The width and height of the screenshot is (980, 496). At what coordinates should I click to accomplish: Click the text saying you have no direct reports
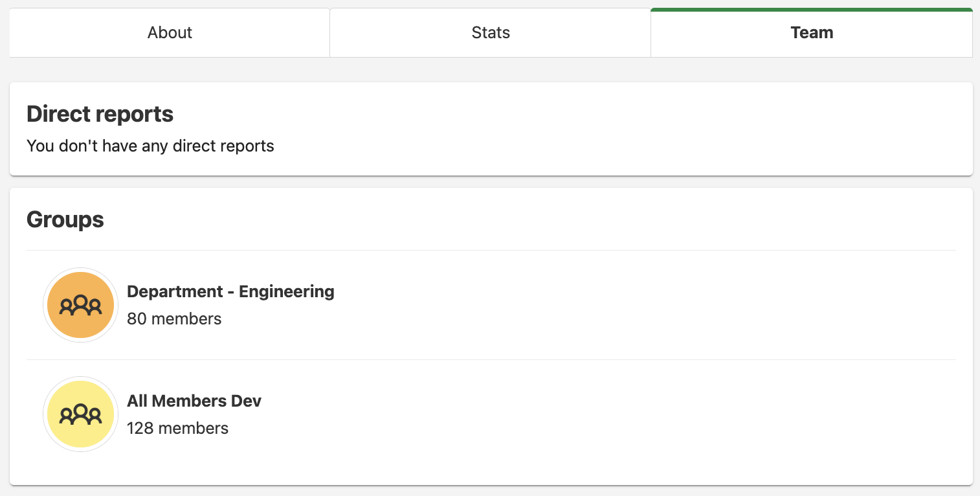click(x=150, y=146)
